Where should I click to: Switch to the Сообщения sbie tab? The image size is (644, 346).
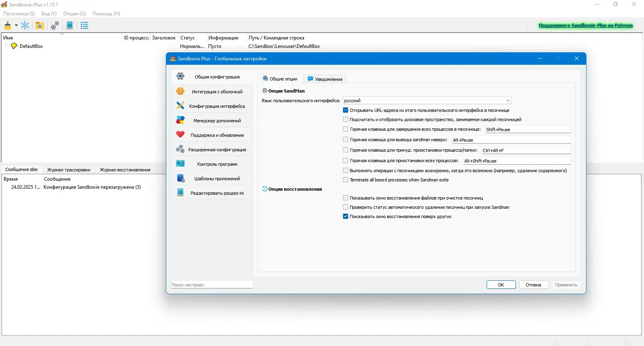[x=21, y=169]
